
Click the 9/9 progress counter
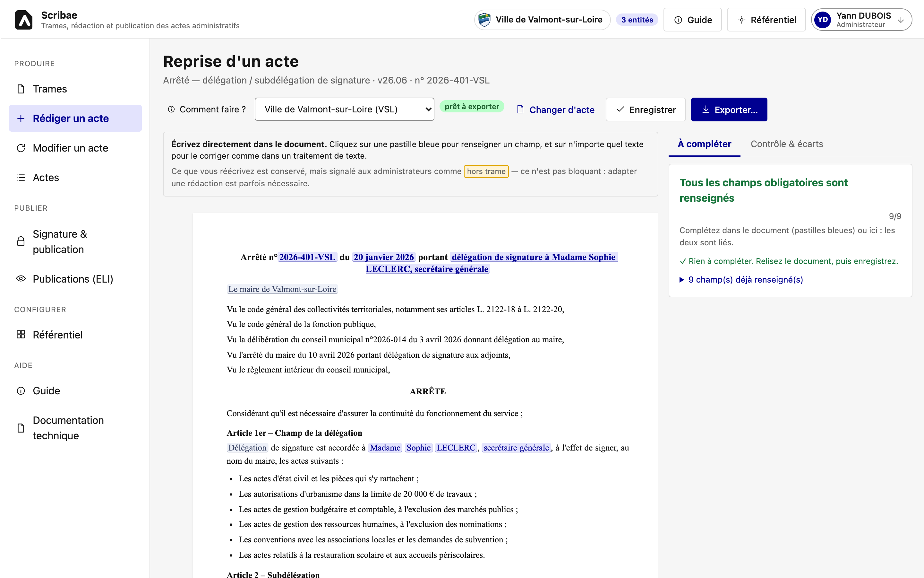[895, 216]
